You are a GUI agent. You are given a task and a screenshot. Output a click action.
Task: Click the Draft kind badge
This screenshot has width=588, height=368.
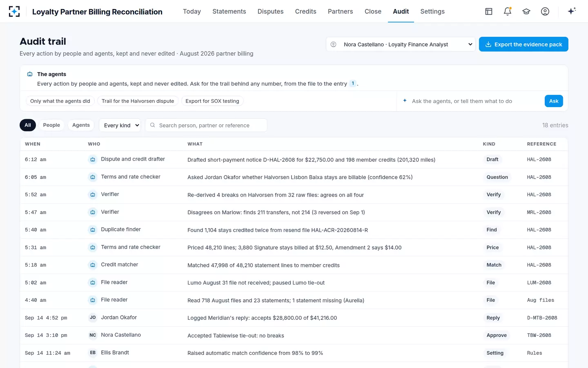[492, 159]
